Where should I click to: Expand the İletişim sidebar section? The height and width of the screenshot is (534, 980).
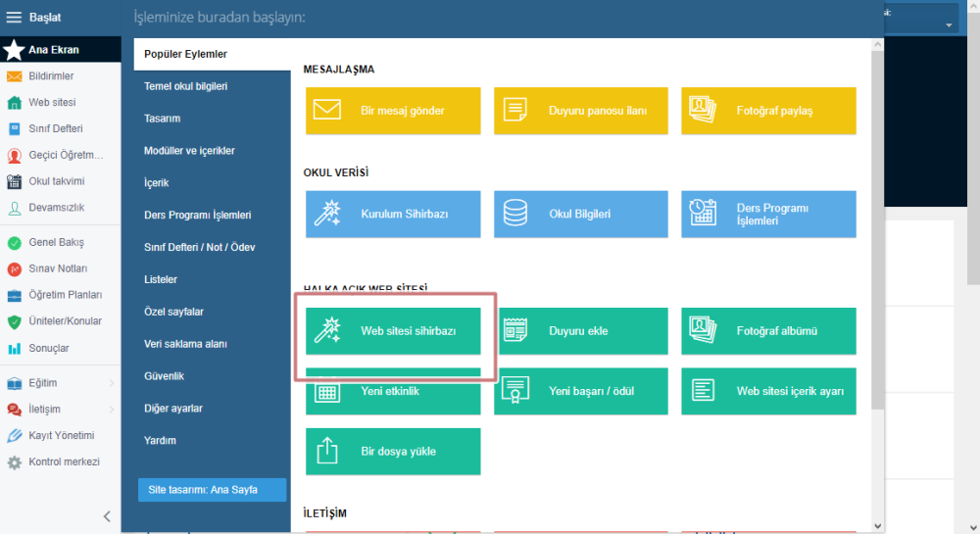tap(112, 410)
